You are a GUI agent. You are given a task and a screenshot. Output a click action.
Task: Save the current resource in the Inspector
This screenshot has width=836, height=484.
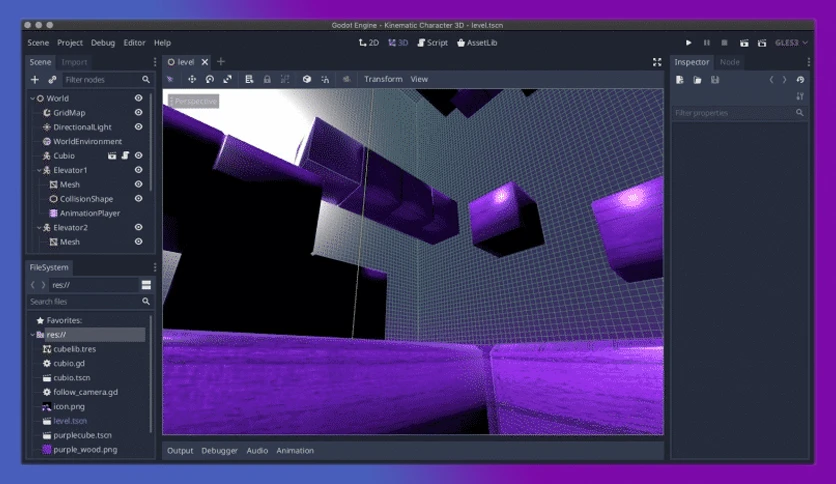(715, 80)
